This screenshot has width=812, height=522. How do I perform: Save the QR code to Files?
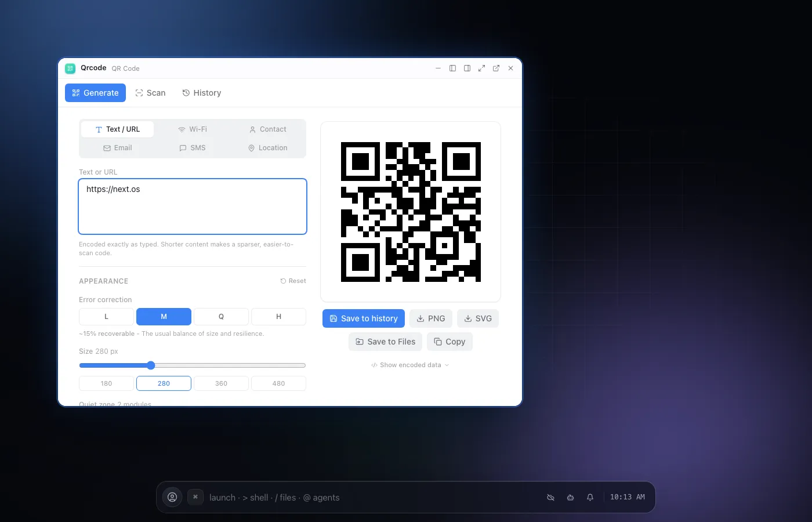tap(386, 342)
